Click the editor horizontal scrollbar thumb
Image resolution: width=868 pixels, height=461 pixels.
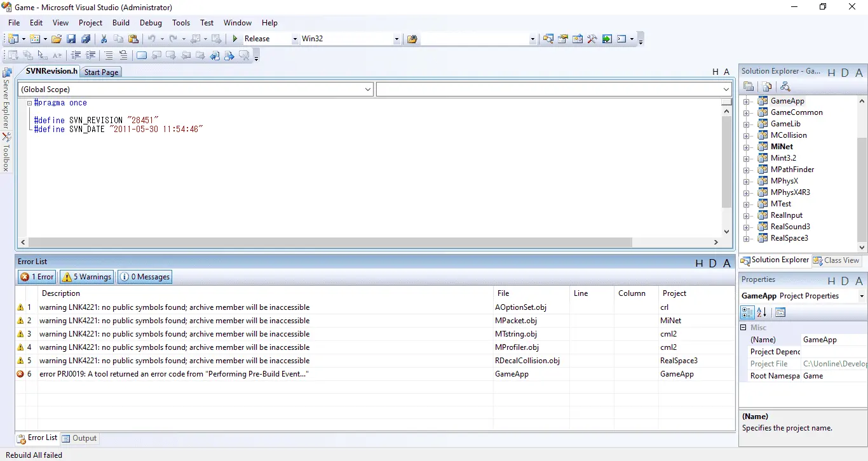[330, 242]
